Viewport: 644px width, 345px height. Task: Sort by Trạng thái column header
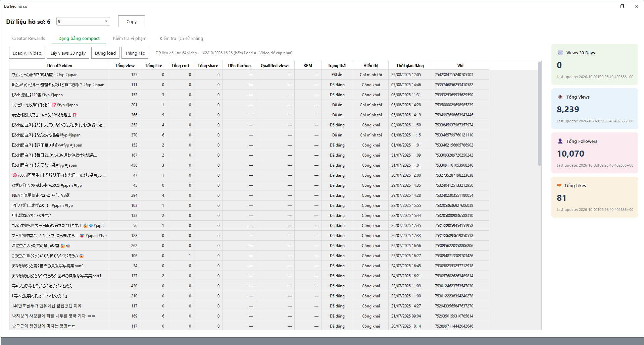click(337, 65)
